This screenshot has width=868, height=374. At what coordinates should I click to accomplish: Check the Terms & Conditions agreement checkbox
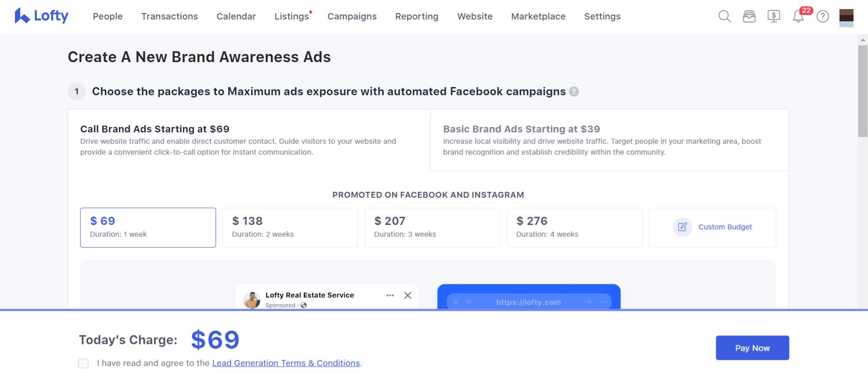click(83, 363)
